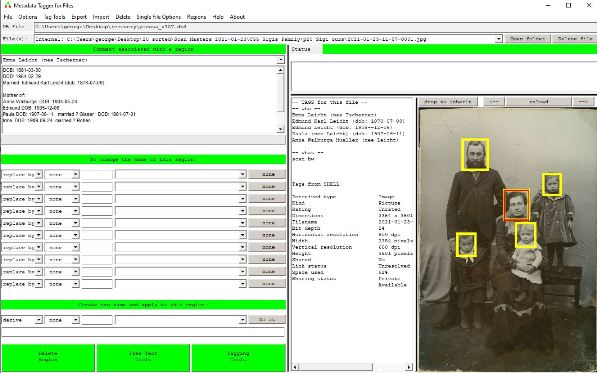Expand the none dropdown beside derive

75,320
